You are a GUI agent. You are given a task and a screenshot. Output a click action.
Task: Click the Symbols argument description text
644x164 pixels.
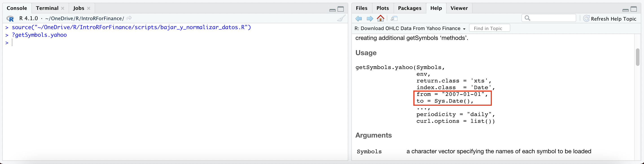pyautogui.click(x=499, y=151)
